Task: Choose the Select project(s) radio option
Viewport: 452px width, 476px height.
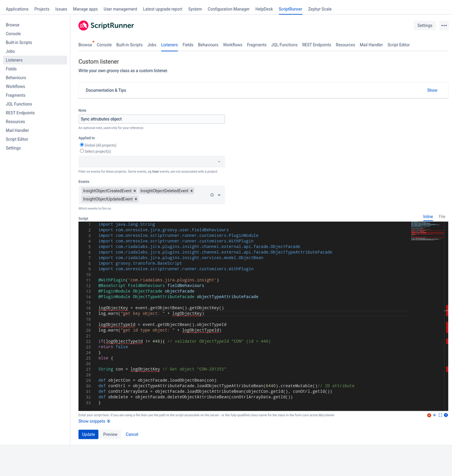Action: click(81, 151)
